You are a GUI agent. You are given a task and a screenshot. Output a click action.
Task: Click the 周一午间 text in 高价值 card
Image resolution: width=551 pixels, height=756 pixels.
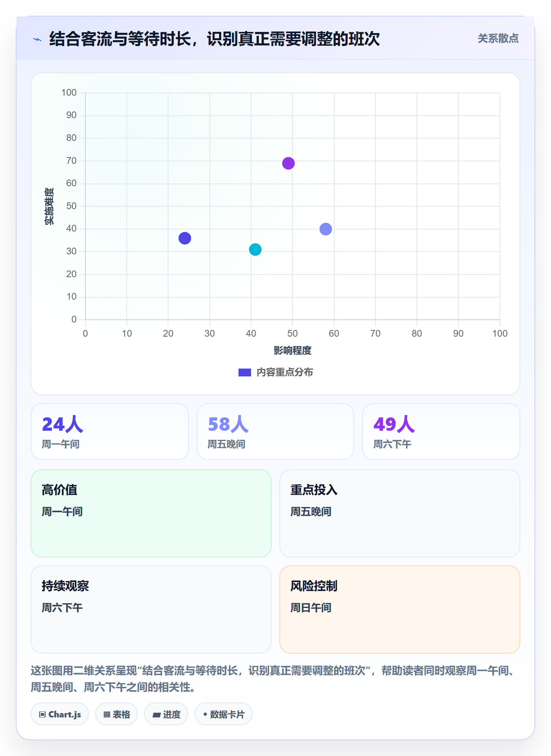point(62,511)
